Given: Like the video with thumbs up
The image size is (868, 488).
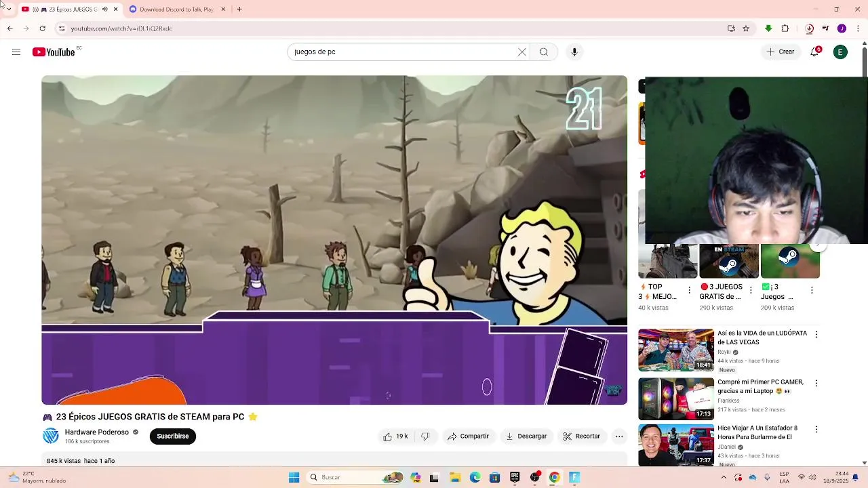Looking at the screenshot, I should (x=395, y=436).
